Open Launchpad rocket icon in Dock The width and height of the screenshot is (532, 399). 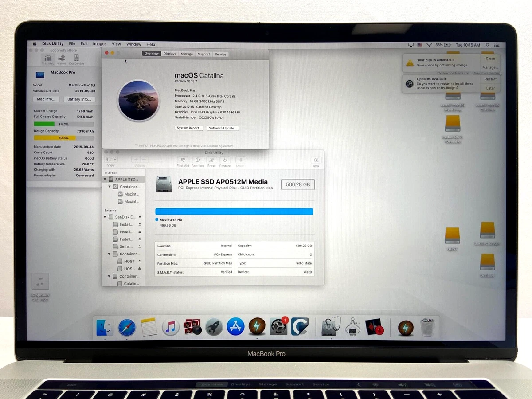pos(214,327)
